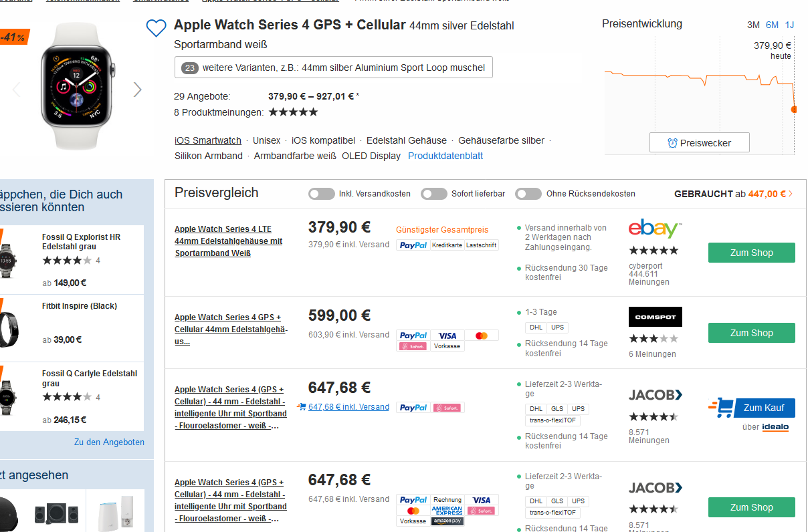Click the eBay shop logo
Image resolution: width=808 pixels, height=532 pixels.
point(655,229)
